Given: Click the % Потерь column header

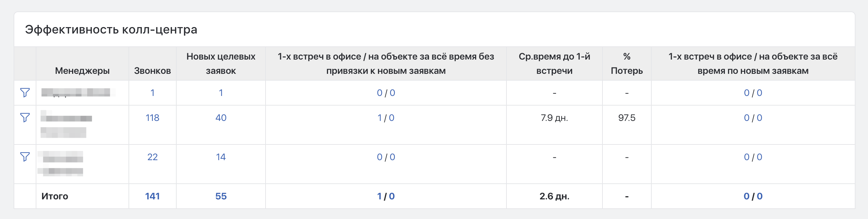Looking at the screenshot, I should click(627, 63).
